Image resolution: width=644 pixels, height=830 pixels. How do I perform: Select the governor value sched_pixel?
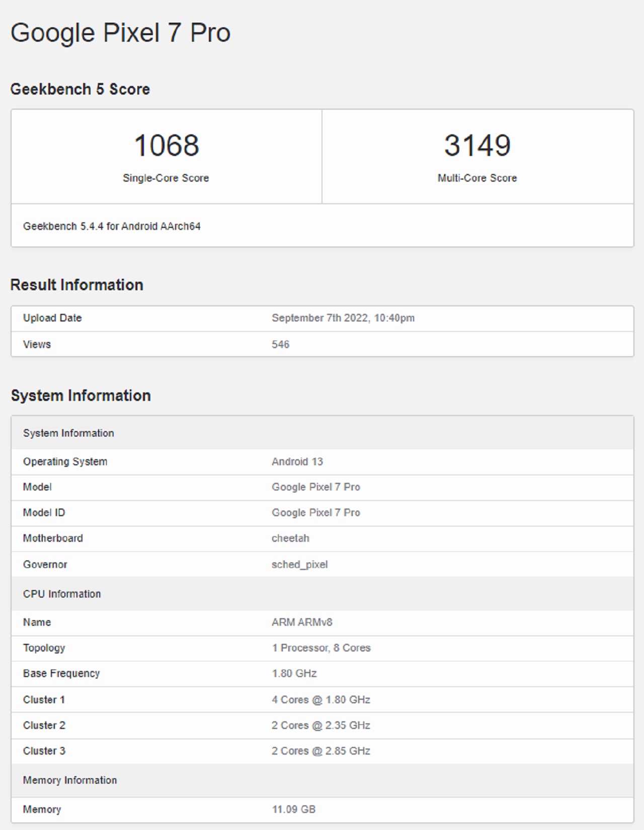point(299,564)
